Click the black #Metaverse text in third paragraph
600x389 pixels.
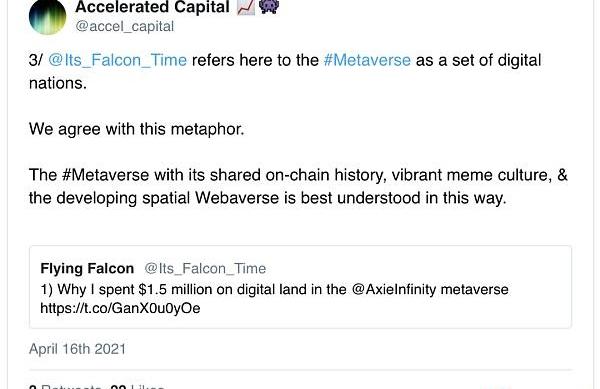(x=105, y=175)
